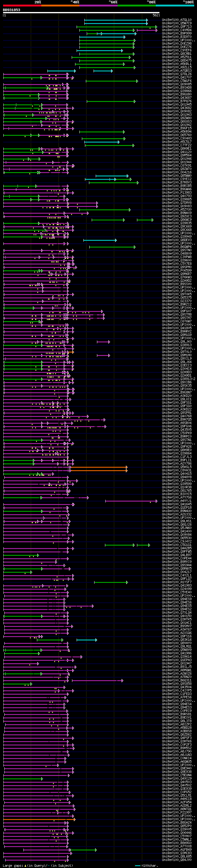The image size is (197, 868).
Task: Select the UniRef100_B7PQ76 label
Action: point(177,101)
